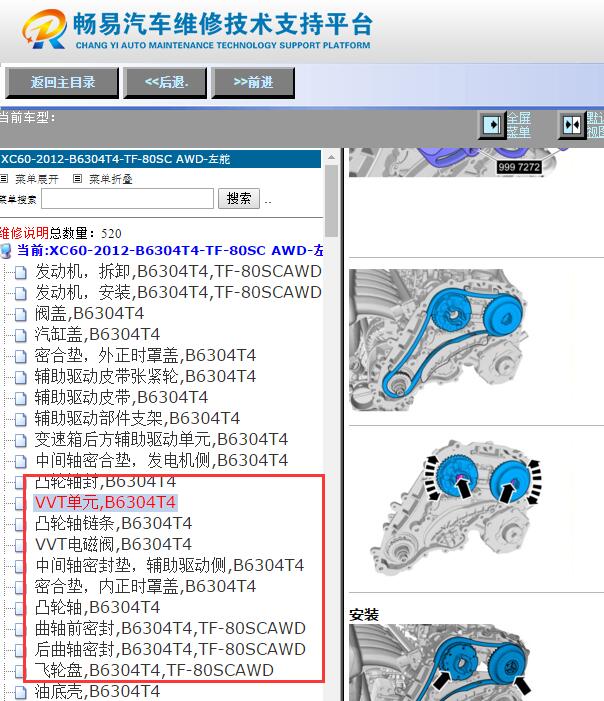Screen dimensions: 604x701
Task: Open 中间轴密合垫，发电机侧,B6304T4
Action: (161, 460)
